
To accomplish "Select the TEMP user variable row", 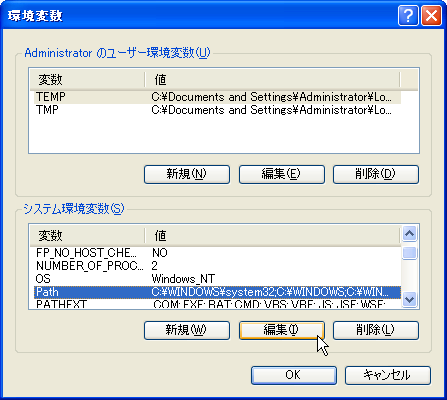I will pos(217,97).
